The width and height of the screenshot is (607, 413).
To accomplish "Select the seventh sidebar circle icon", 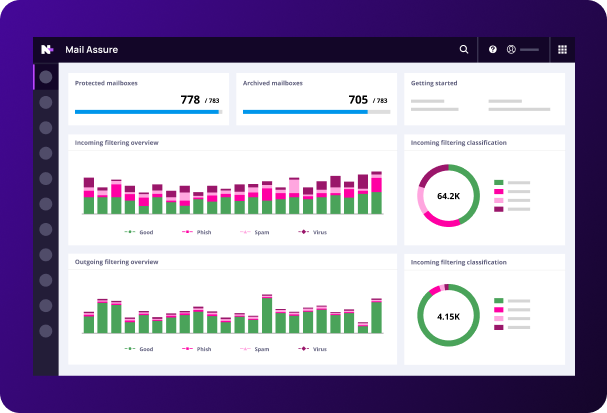I will click(46, 230).
